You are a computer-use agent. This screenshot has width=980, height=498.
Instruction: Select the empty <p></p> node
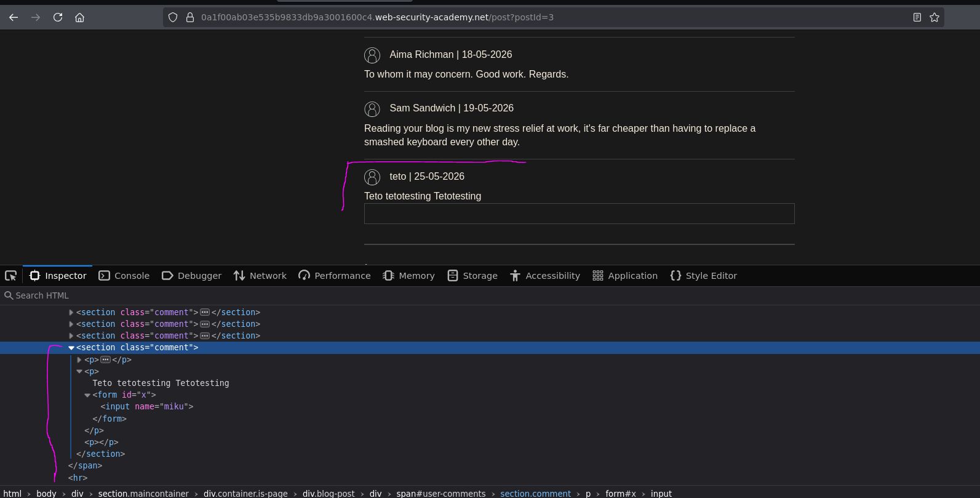102,443
